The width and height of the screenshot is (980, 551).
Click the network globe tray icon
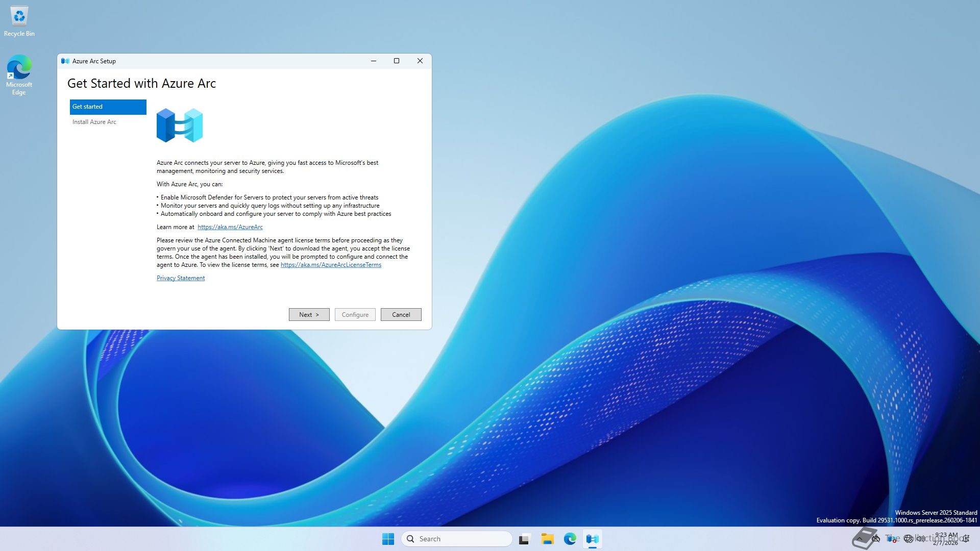coord(908,539)
